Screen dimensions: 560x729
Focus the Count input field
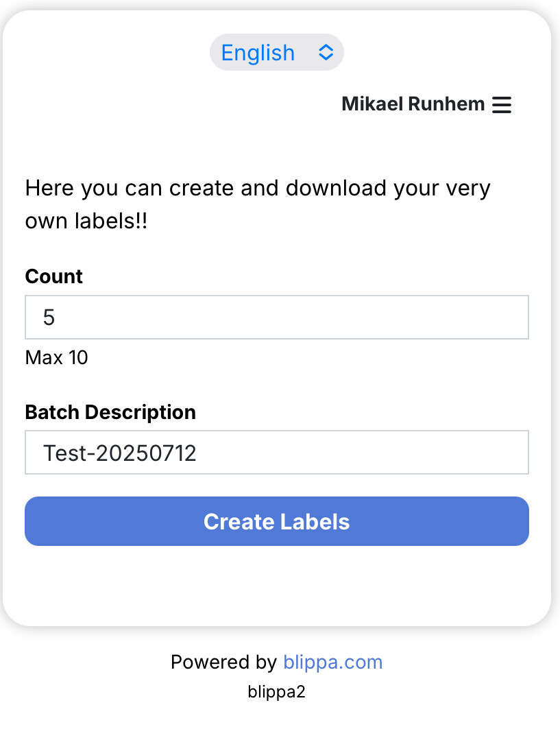tap(276, 317)
